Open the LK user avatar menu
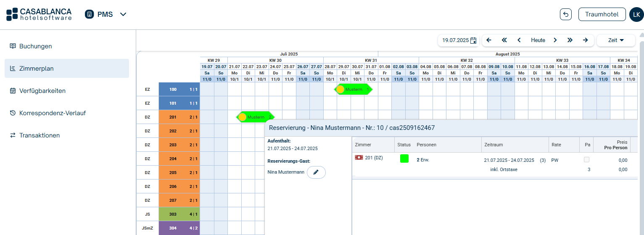This screenshot has height=235, width=644. [636, 14]
